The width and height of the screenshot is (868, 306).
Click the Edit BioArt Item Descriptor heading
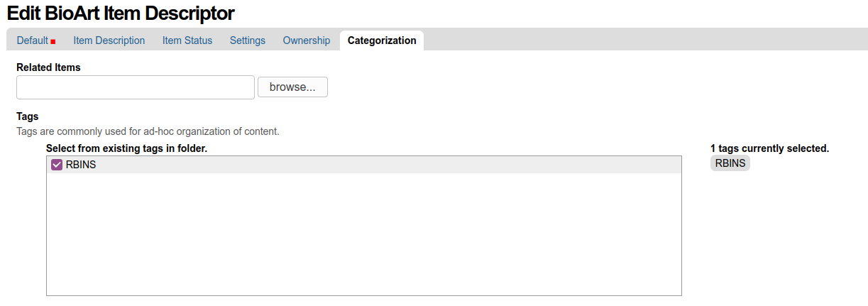[121, 13]
